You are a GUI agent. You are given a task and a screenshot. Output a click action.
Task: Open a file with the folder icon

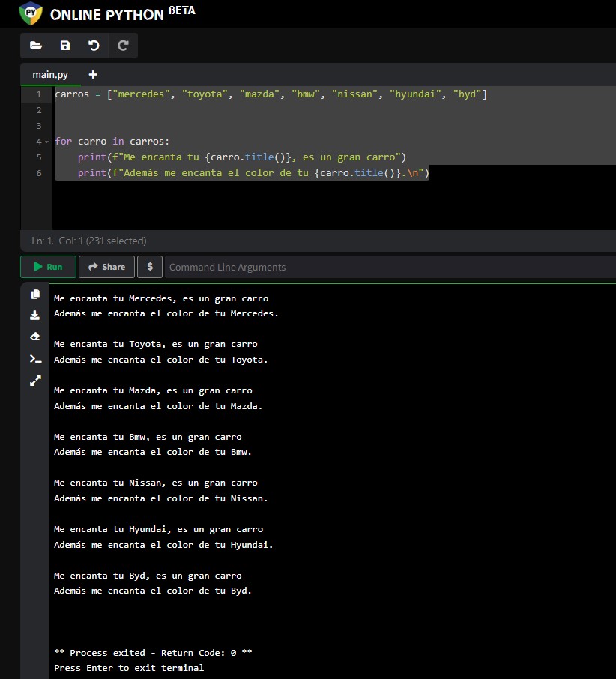point(36,46)
